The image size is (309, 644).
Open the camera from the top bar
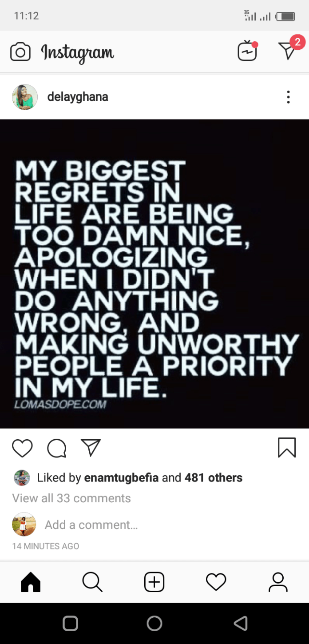point(20,52)
